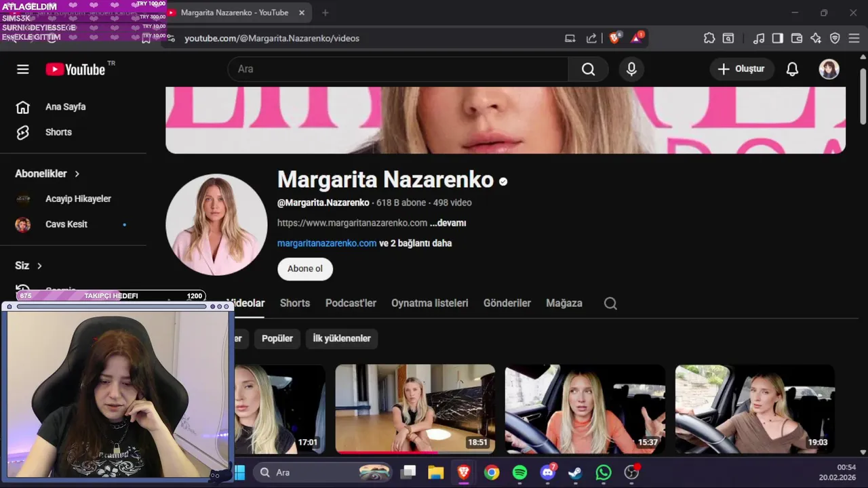This screenshot has height=488, width=868.
Task: Open account avatar menu at top right
Action: [x=829, y=69]
